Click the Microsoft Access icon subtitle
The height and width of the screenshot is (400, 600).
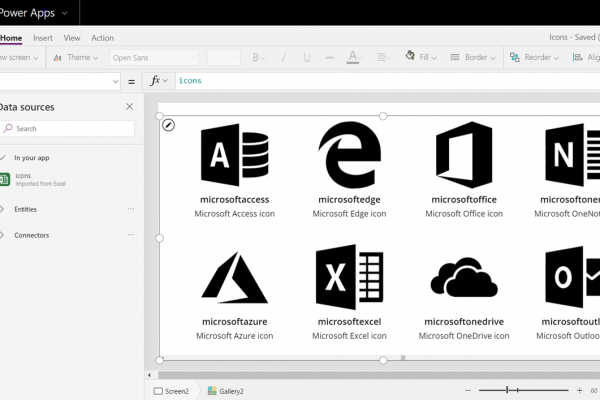(235, 214)
